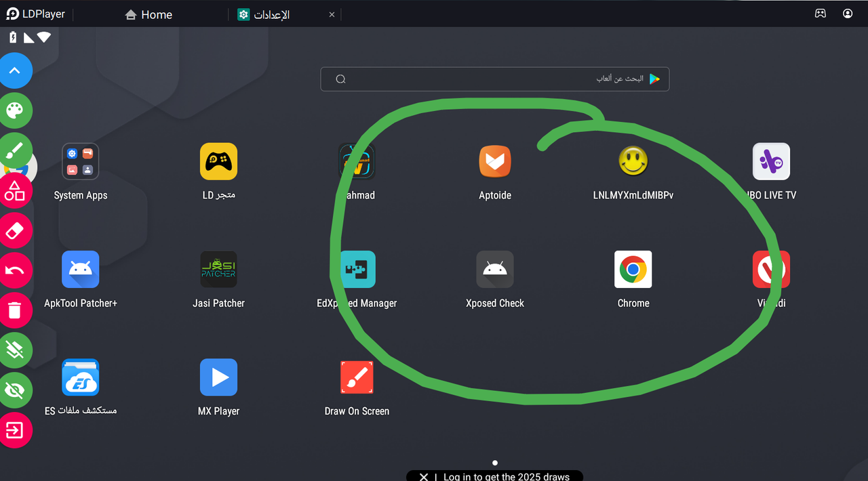This screenshot has height=481, width=868.
Task: Open the System Apps folder
Action: pos(81,161)
